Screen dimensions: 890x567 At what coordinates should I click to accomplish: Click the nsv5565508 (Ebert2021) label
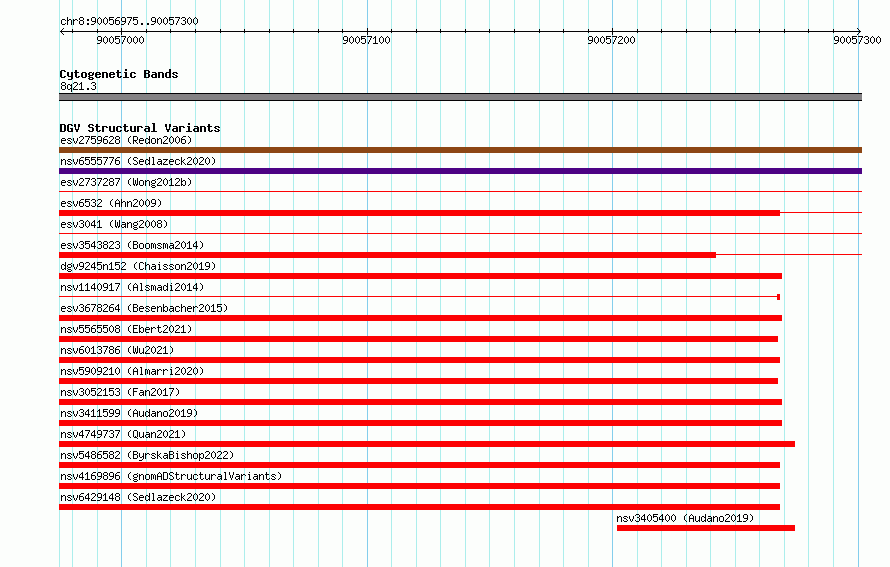point(126,329)
